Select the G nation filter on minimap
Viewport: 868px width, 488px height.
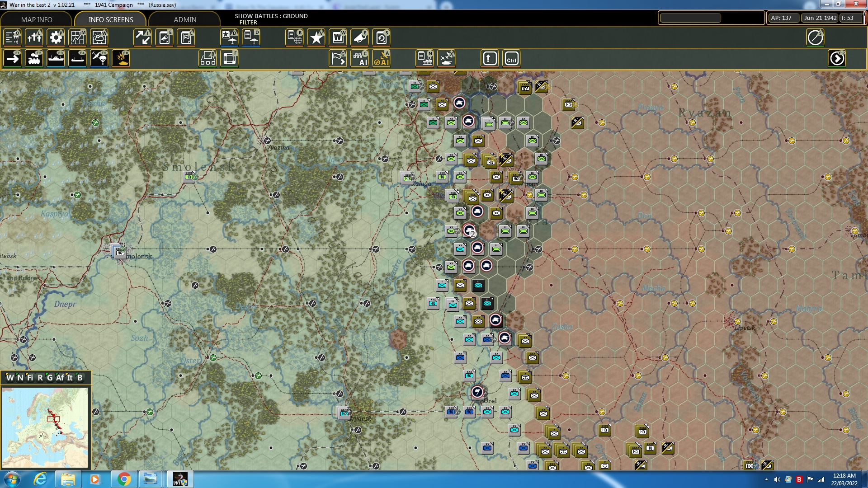tap(50, 378)
